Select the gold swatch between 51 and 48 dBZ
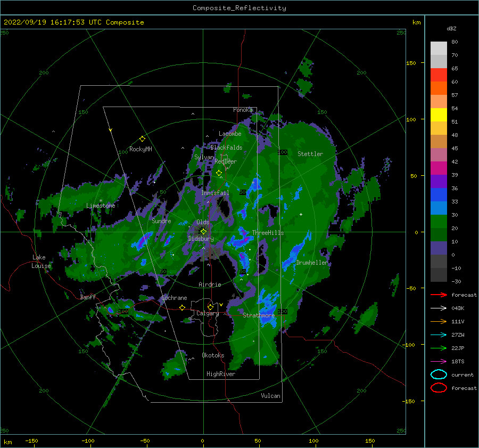 click(x=439, y=128)
